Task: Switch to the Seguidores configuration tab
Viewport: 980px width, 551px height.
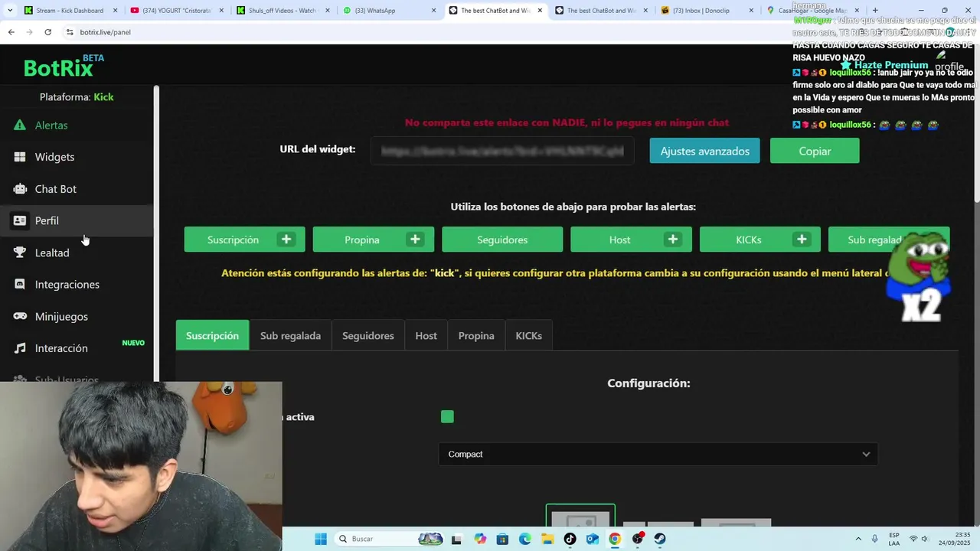Action: [x=367, y=335]
